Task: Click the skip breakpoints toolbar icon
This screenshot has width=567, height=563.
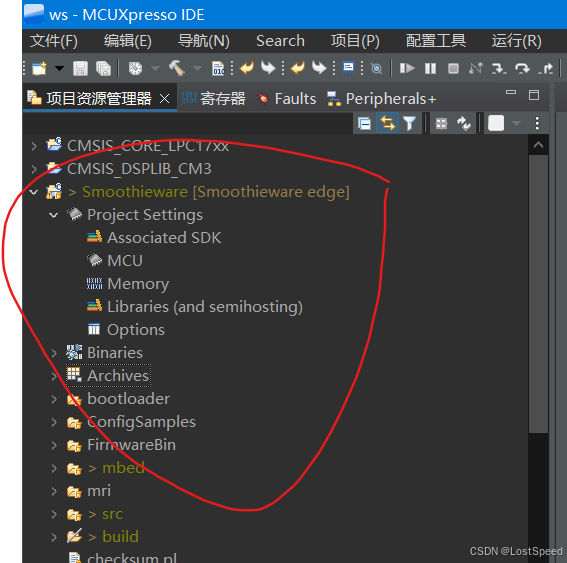Action: point(376,68)
